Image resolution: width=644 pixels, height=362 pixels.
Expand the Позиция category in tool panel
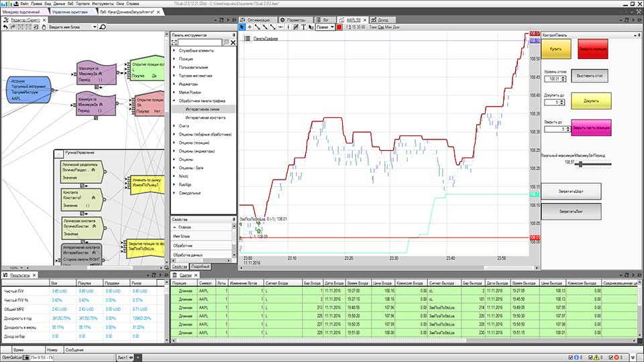(174, 59)
